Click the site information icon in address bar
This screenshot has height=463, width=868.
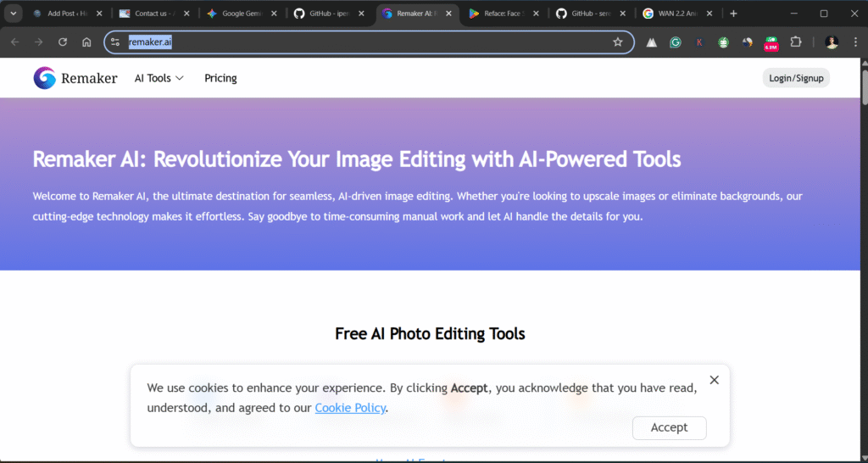116,42
